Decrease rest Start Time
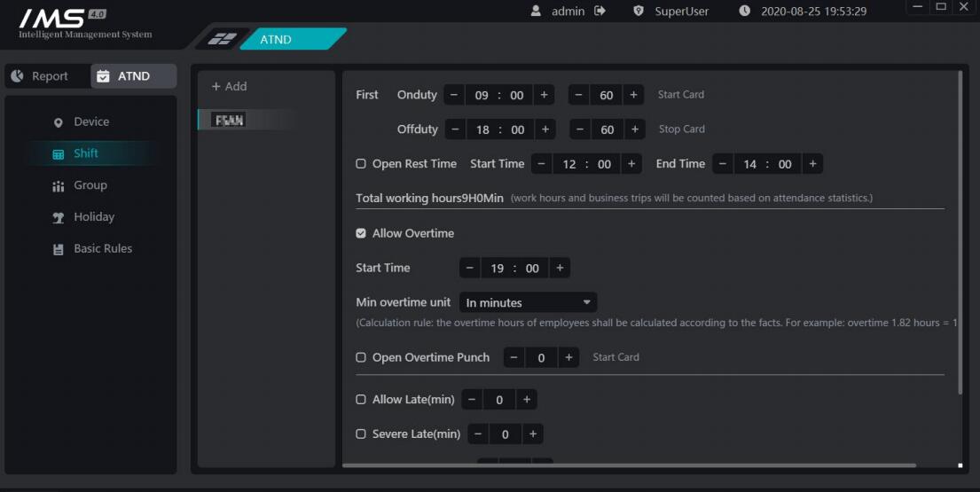Viewport: 980px width, 492px height. (x=542, y=164)
